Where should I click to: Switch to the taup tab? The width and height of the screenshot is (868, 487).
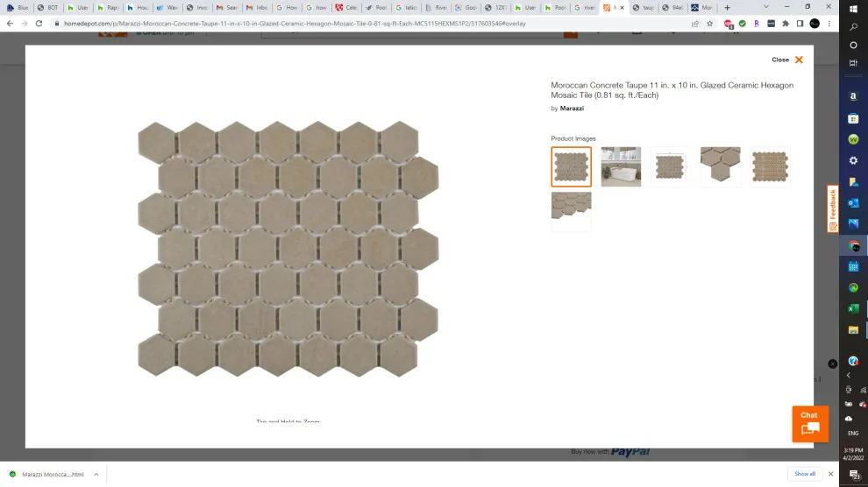644,8
